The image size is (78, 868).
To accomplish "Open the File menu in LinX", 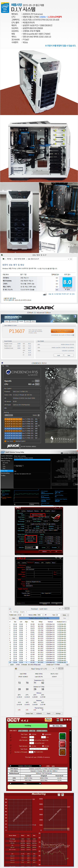I will (11, 612).
